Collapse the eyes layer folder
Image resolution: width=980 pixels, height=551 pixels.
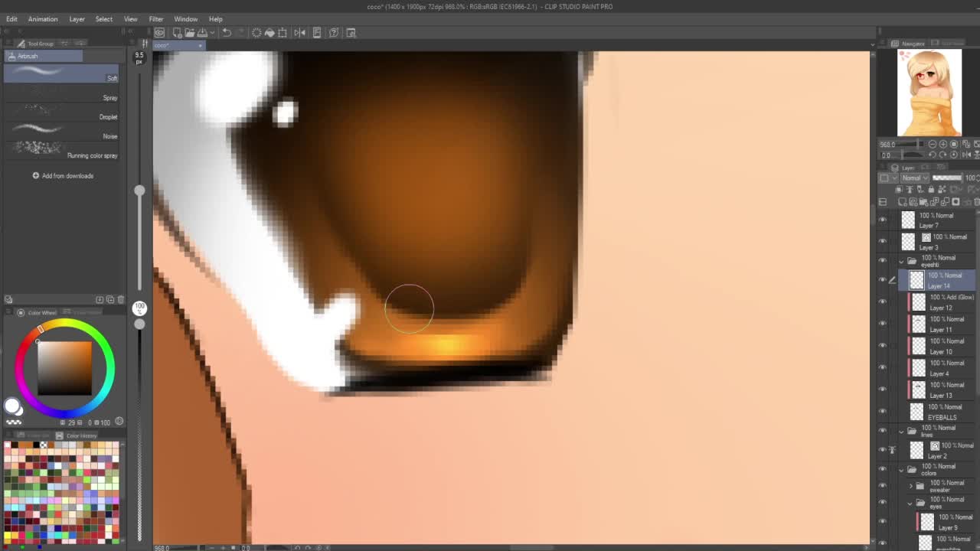pos(910,503)
